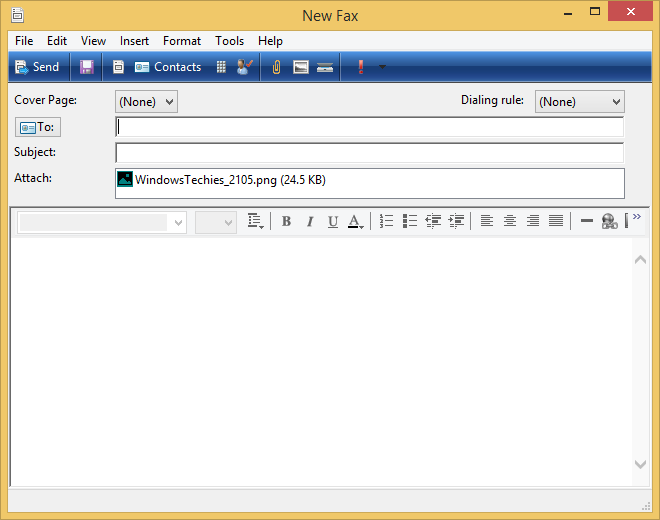Toggle bold formatting
Image resolution: width=660 pixels, height=520 pixels.
(x=286, y=221)
